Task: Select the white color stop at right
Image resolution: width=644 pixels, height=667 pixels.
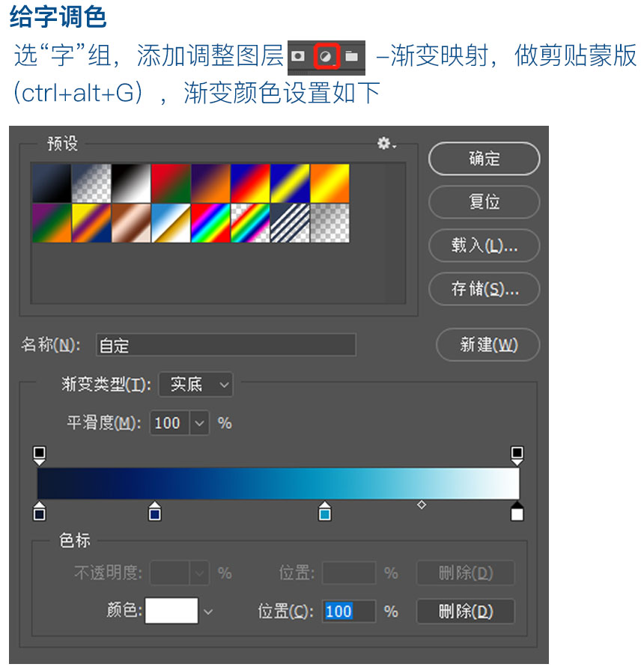Action: pyautogui.click(x=517, y=511)
